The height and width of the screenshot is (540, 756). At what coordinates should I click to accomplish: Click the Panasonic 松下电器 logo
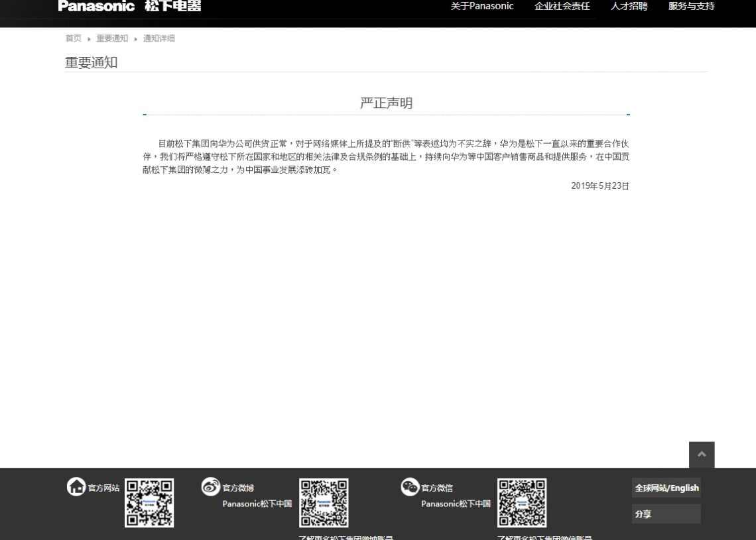tap(129, 6)
